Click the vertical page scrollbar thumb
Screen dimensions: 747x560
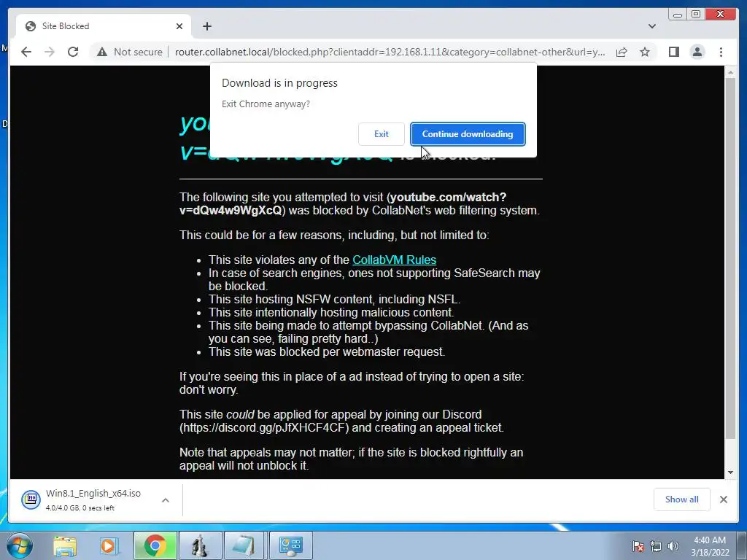tap(730, 258)
